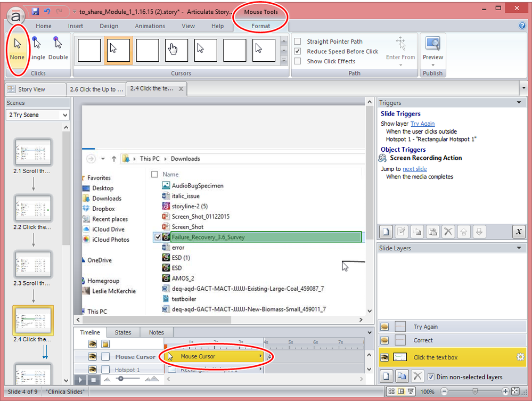Enable Straight Pointer Path checkbox

(298, 42)
